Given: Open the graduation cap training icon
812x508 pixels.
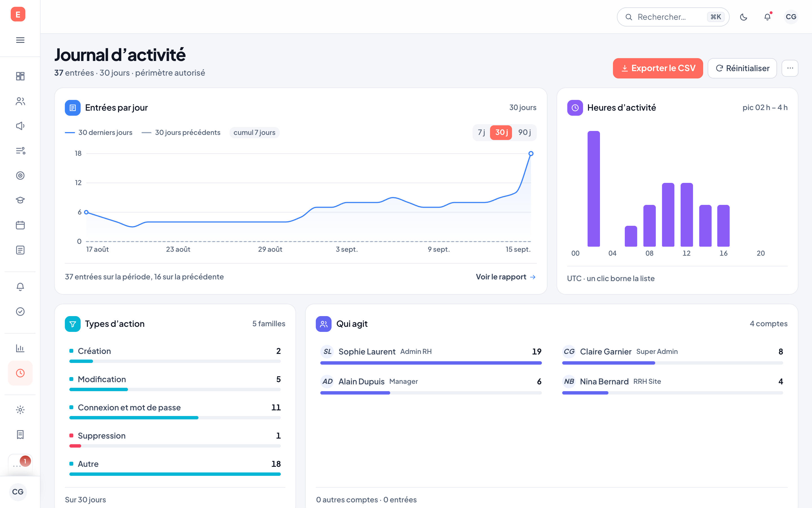Looking at the screenshot, I should click(x=20, y=200).
